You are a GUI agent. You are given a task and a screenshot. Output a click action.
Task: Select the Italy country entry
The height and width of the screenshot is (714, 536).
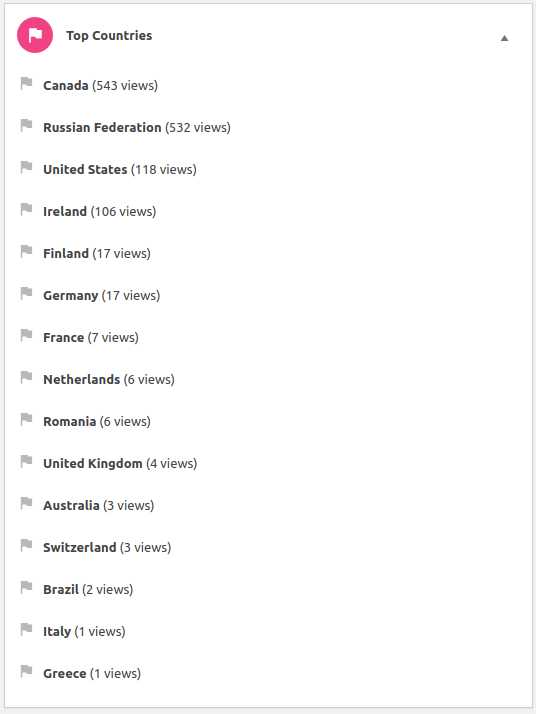[84, 632]
